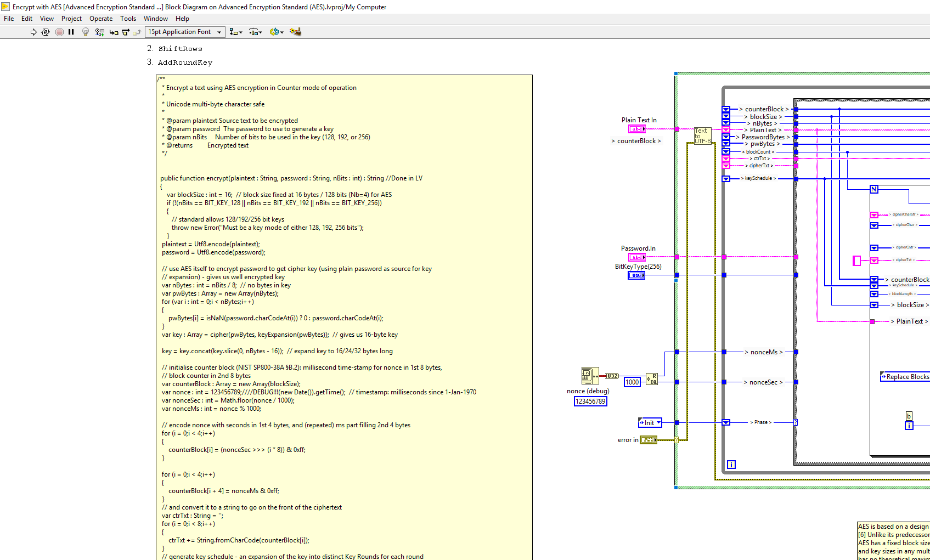930x560 pixels.
Task: Open the Tools menu
Action: coord(128,18)
